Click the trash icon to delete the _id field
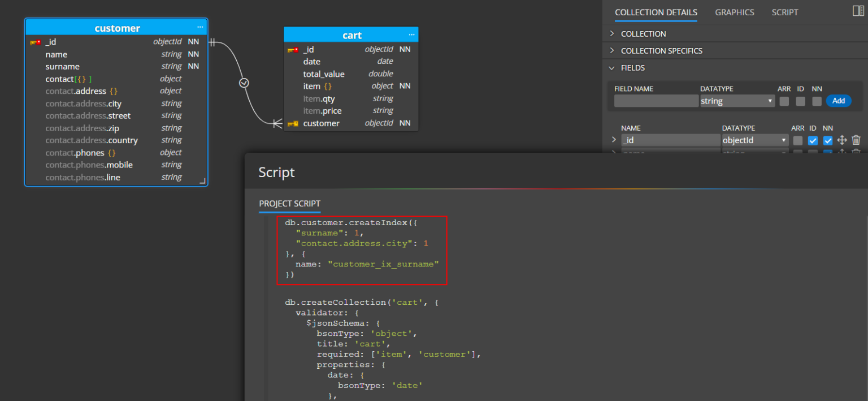 857,140
